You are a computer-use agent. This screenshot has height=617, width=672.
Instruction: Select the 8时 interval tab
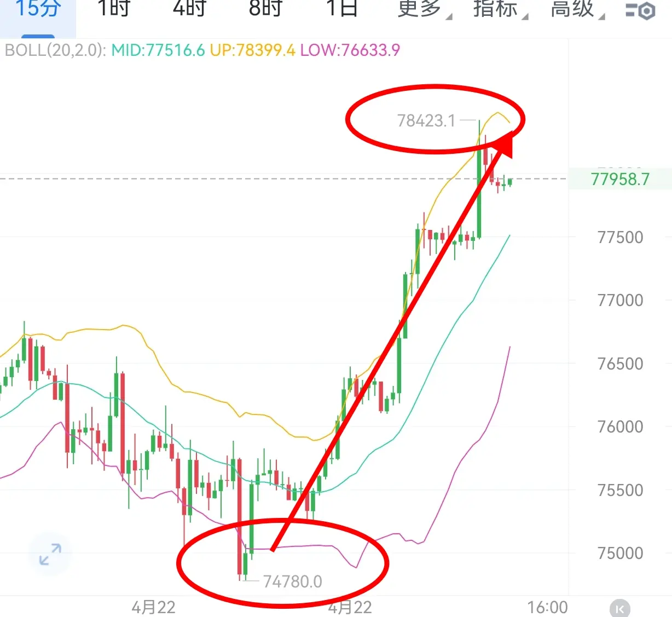265,9
